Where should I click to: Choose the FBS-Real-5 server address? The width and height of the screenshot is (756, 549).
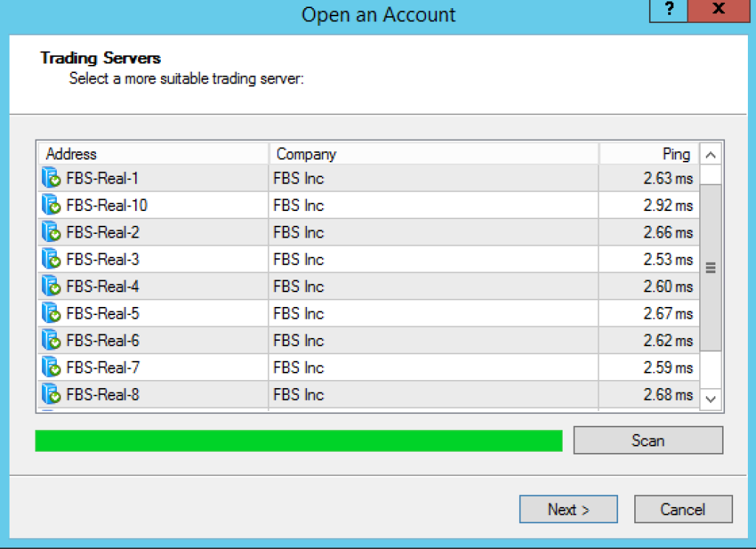point(103,314)
